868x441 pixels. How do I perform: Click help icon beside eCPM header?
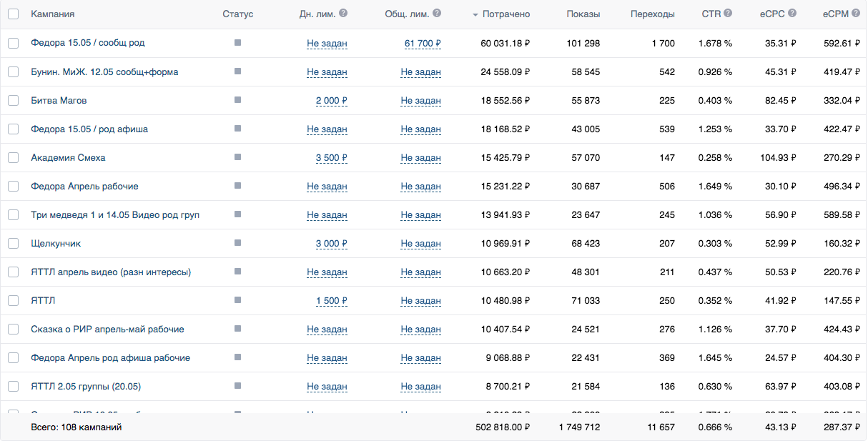click(x=855, y=14)
